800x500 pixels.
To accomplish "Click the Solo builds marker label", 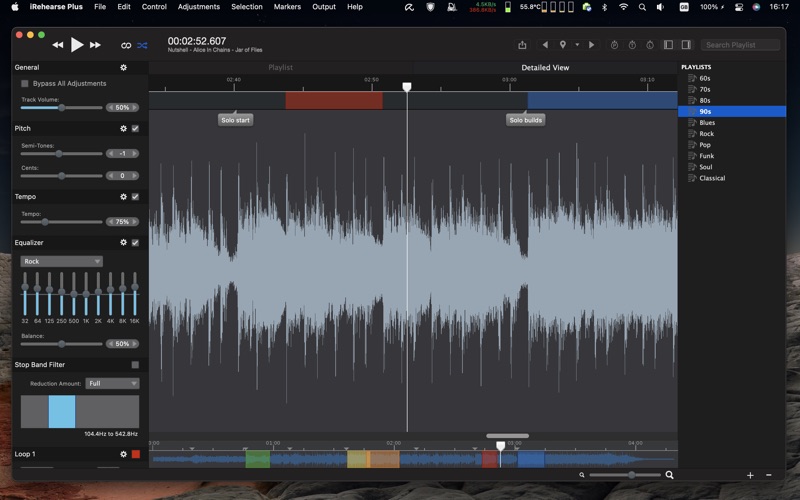I will 526,120.
